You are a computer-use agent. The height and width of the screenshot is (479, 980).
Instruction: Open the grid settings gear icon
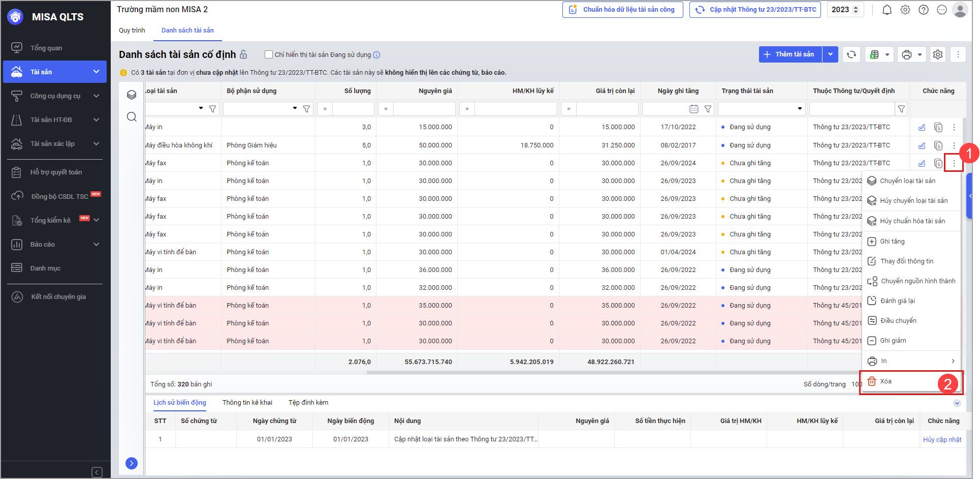(938, 54)
